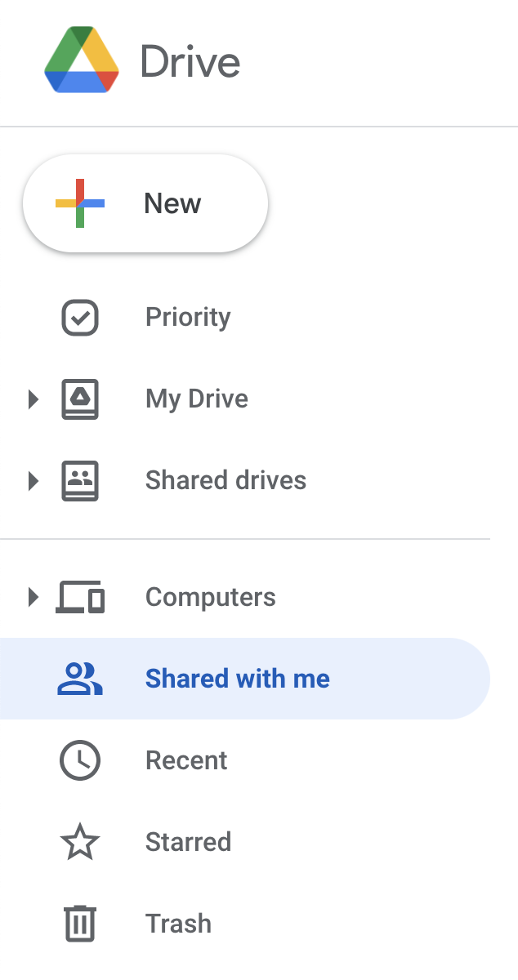Click the multicolored plus icon
The width and height of the screenshot is (518, 980).
(x=79, y=203)
